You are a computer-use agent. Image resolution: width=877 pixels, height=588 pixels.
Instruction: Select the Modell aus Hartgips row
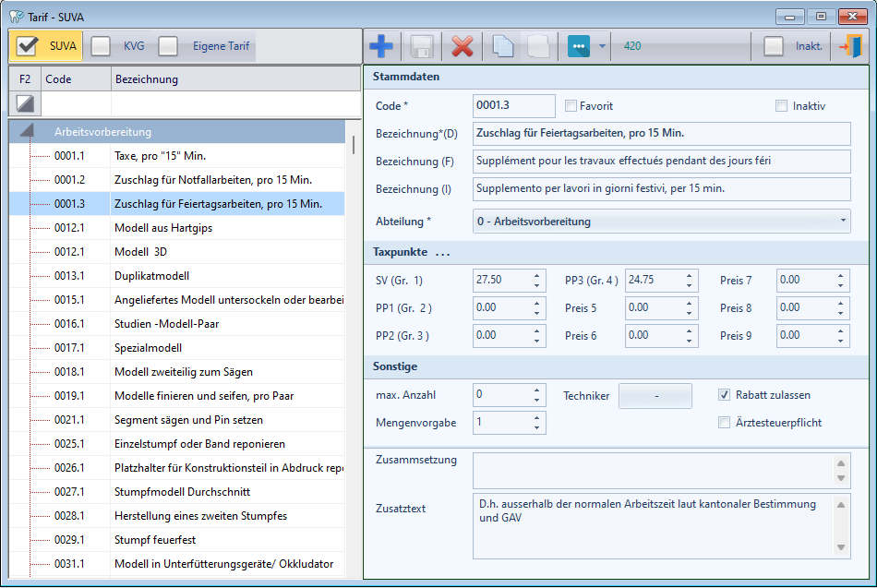163,228
